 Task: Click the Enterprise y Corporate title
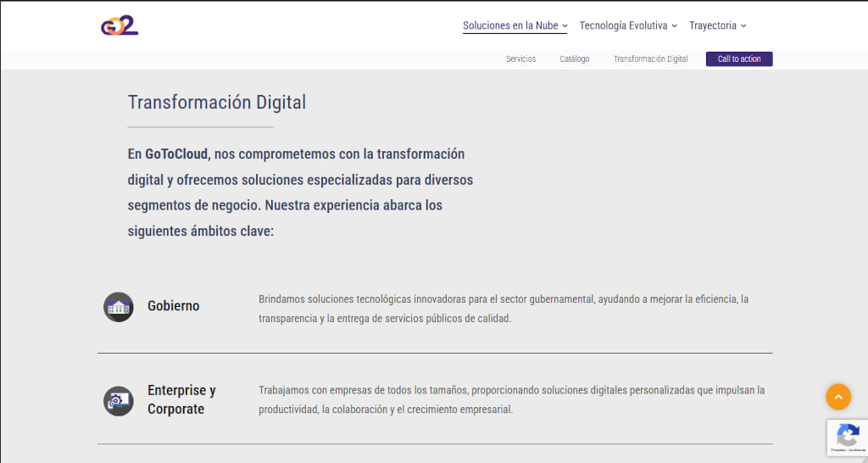181,399
